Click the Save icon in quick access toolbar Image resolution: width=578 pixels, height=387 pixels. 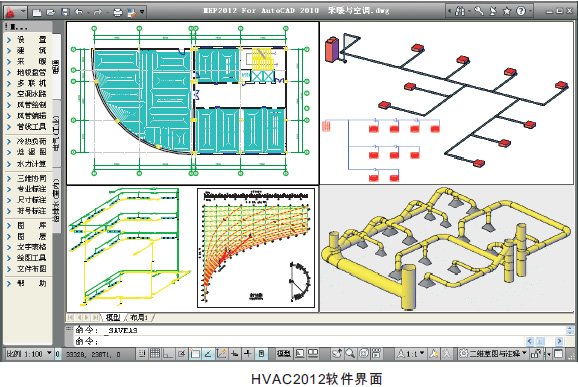pos(65,12)
